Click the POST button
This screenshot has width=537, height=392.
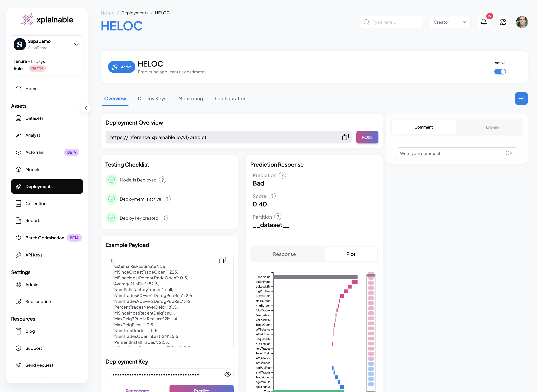(367, 137)
